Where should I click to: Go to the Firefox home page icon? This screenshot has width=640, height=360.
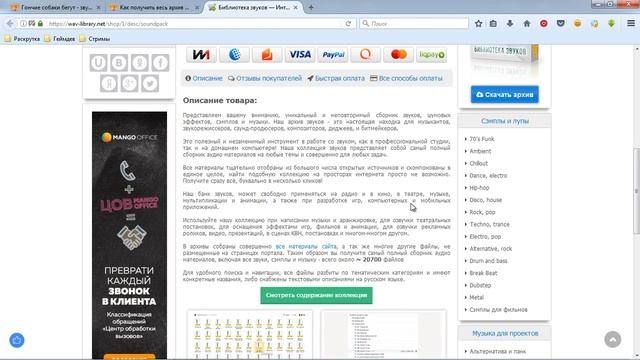(527, 24)
